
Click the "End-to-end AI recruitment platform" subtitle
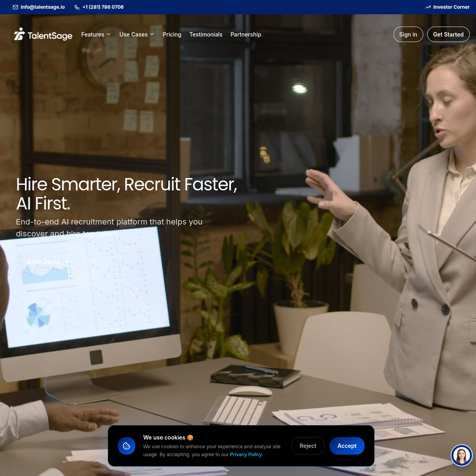pos(109,228)
